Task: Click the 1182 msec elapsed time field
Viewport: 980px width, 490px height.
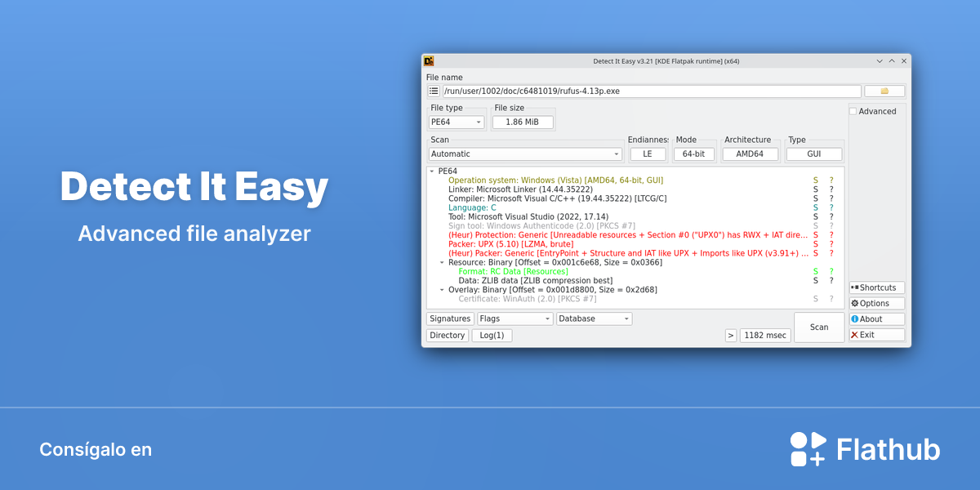Action: click(765, 336)
